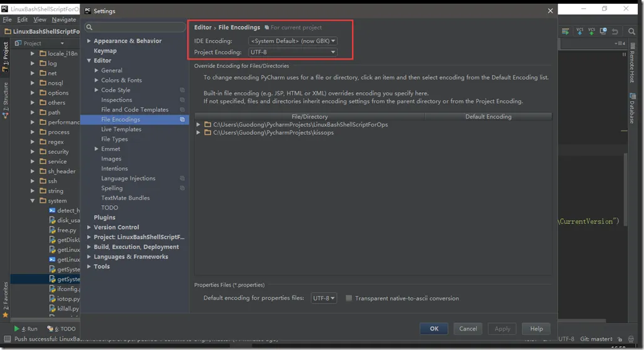Click VCS update project icon
Image resolution: width=644 pixels, height=350 pixels.
(579, 31)
